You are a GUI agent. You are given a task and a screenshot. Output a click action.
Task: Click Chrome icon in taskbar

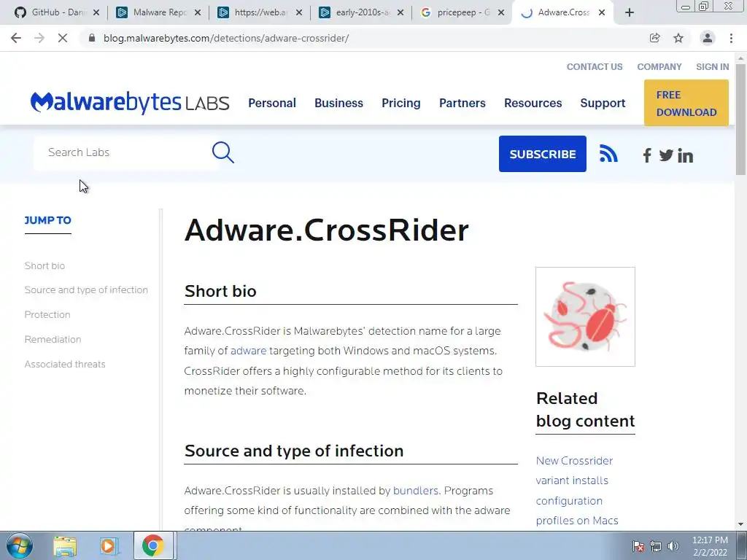(x=152, y=545)
